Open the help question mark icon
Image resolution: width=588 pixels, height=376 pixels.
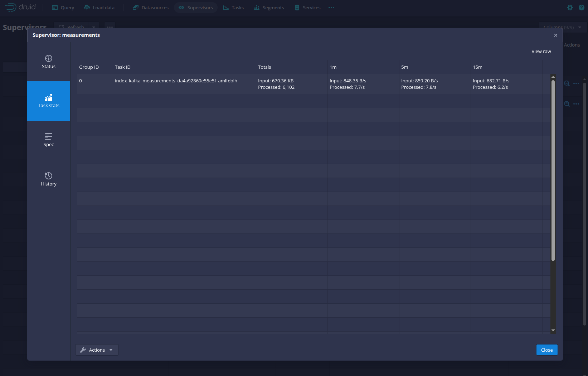pos(581,8)
